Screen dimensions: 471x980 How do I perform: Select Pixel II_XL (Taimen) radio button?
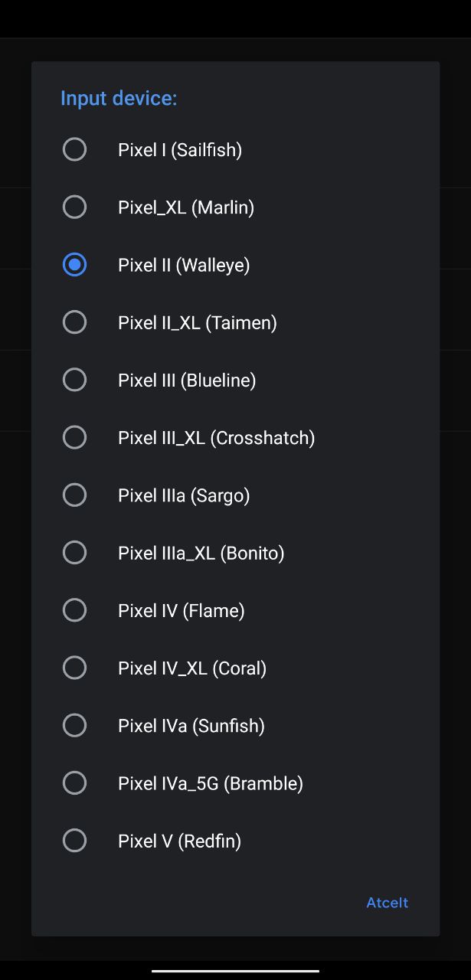coord(74,322)
